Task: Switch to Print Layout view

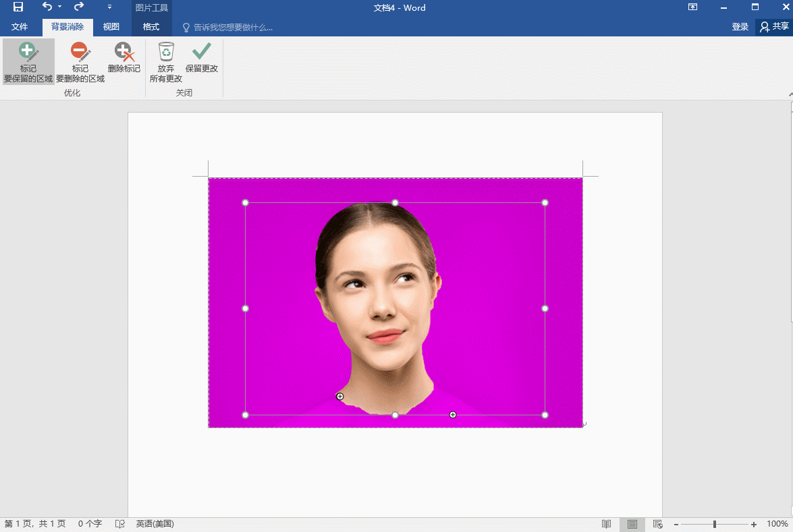Action: (x=632, y=524)
